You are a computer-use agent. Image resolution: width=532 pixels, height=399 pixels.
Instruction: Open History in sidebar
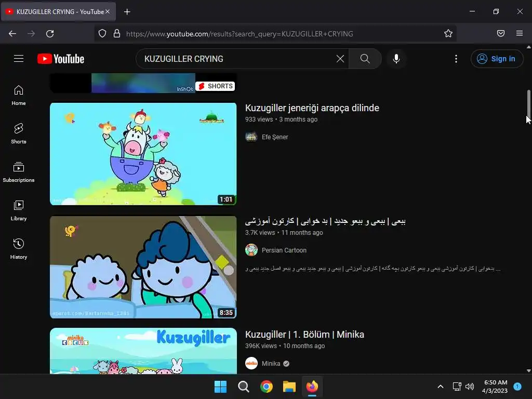coord(19,249)
